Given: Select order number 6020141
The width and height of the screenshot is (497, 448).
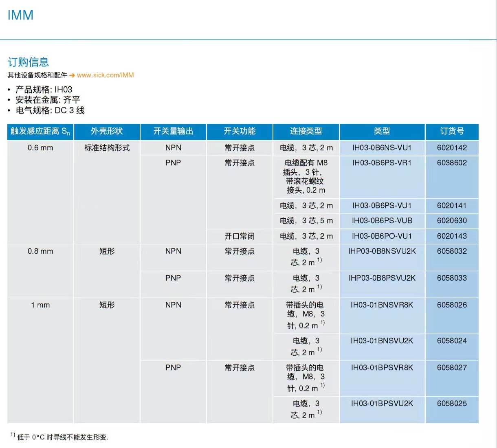Looking at the screenshot, I should tap(452, 206).
